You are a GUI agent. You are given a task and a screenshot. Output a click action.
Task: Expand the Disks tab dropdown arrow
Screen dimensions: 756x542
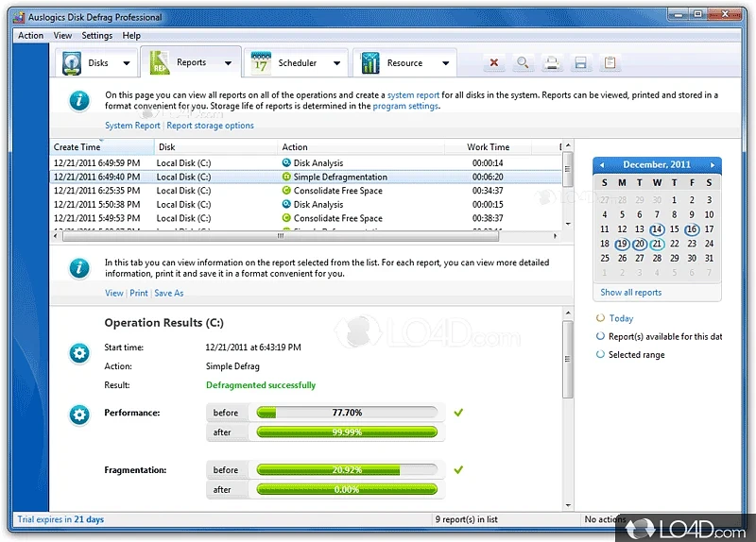pos(127,63)
